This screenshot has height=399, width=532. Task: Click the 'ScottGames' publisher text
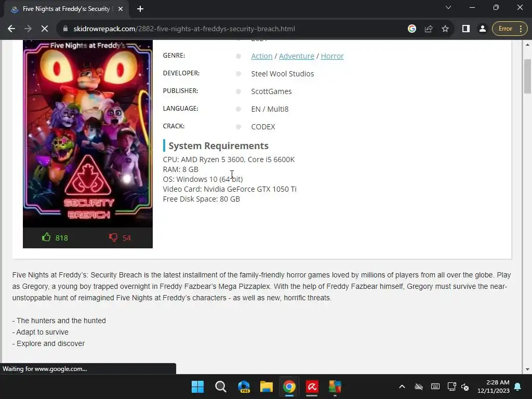coord(271,91)
